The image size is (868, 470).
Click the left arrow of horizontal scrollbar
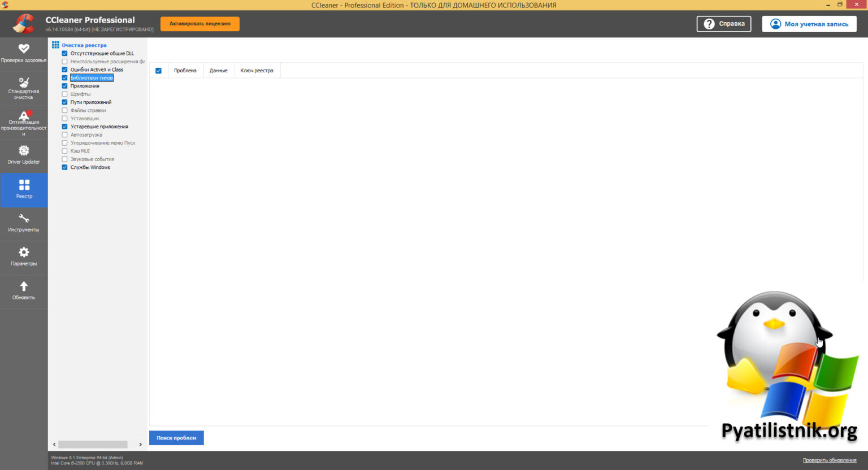(x=54, y=445)
